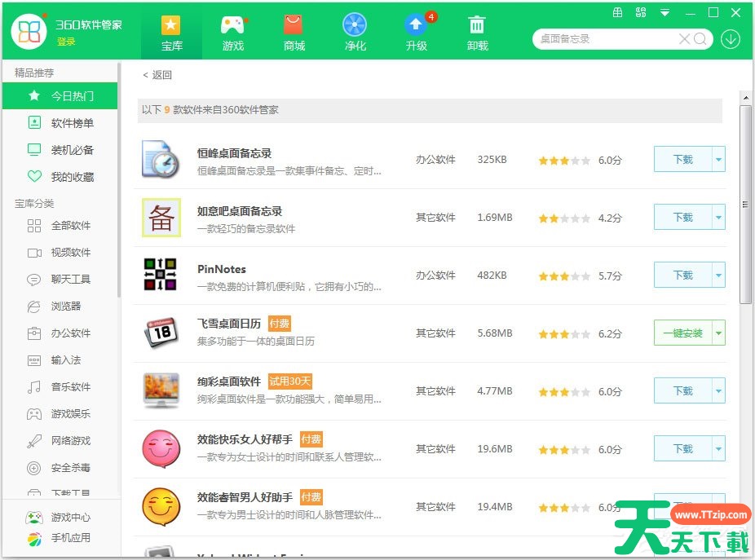
Task: Click the 登录 login link
Action: 66,42
